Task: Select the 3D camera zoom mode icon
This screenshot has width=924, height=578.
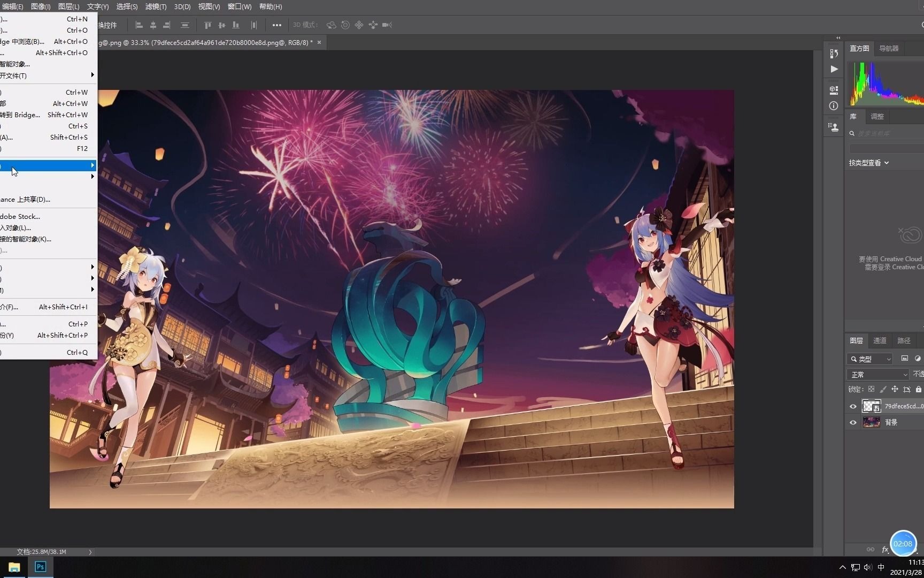Action: (387, 25)
